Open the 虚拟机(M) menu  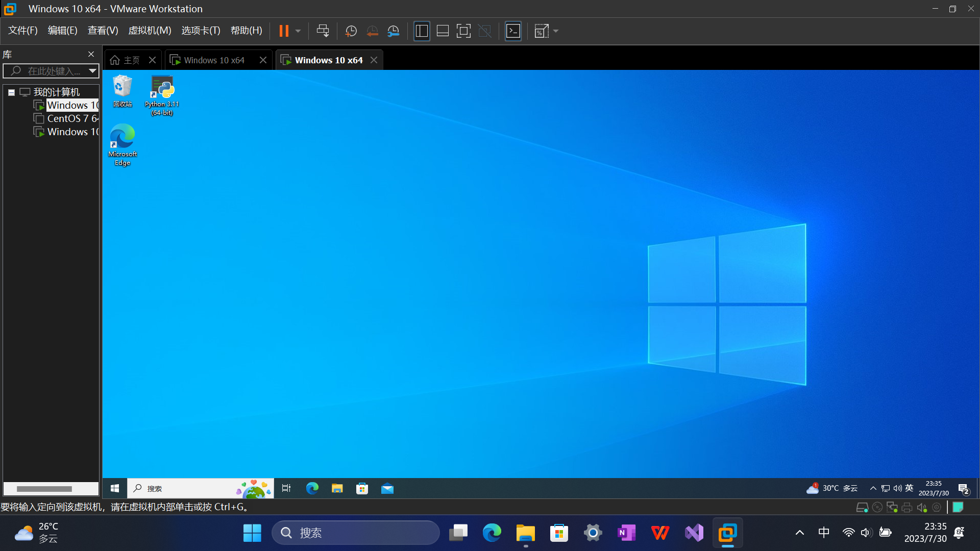(150, 31)
